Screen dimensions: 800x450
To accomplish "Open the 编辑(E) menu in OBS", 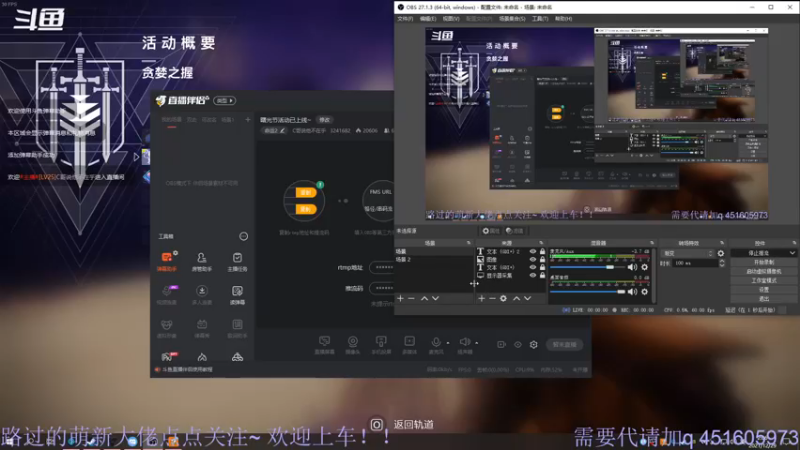I will [x=428, y=19].
